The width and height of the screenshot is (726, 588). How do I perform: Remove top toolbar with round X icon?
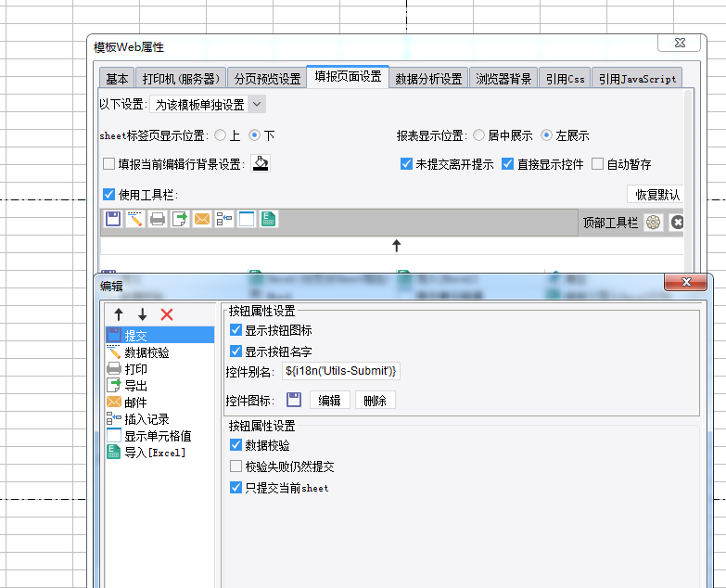pyautogui.click(x=677, y=223)
